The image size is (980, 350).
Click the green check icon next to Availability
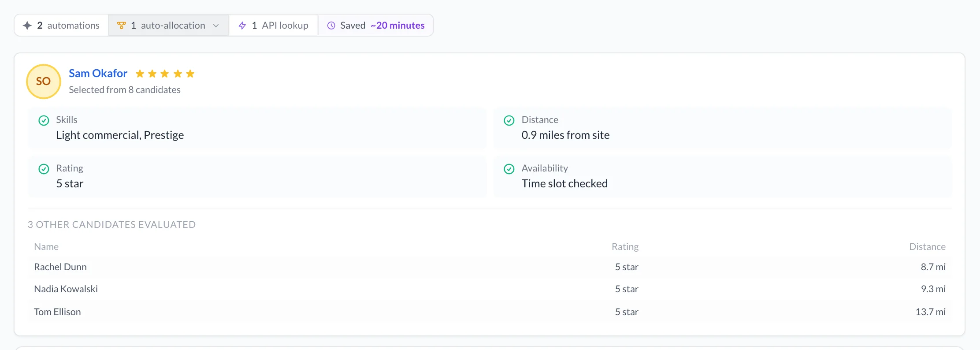[x=509, y=169]
